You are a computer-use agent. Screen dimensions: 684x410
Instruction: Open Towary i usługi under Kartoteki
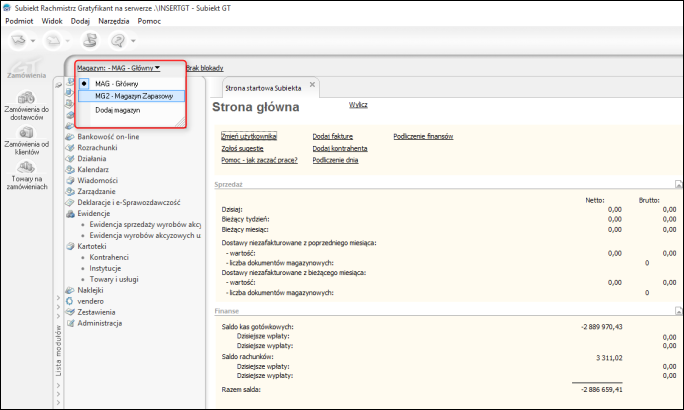coord(117,278)
